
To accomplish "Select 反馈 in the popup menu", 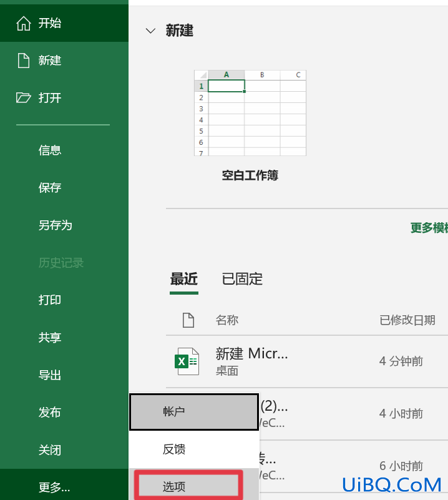I will pos(193,449).
